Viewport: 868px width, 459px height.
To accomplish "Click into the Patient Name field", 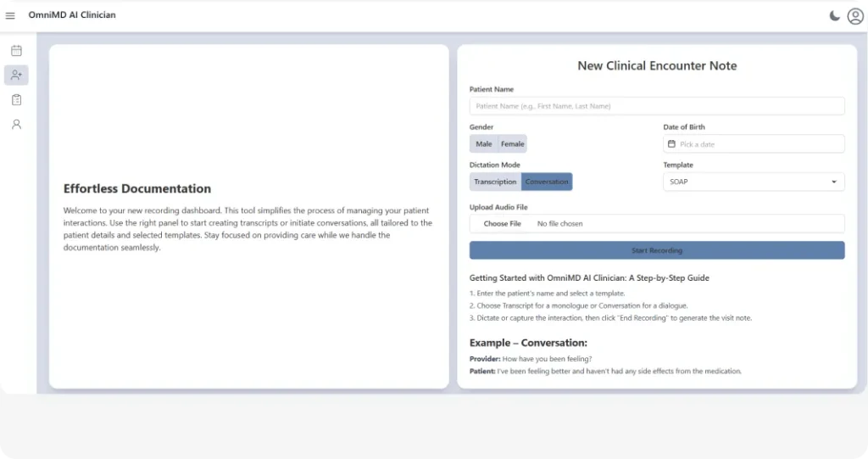I will pos(657,106).
